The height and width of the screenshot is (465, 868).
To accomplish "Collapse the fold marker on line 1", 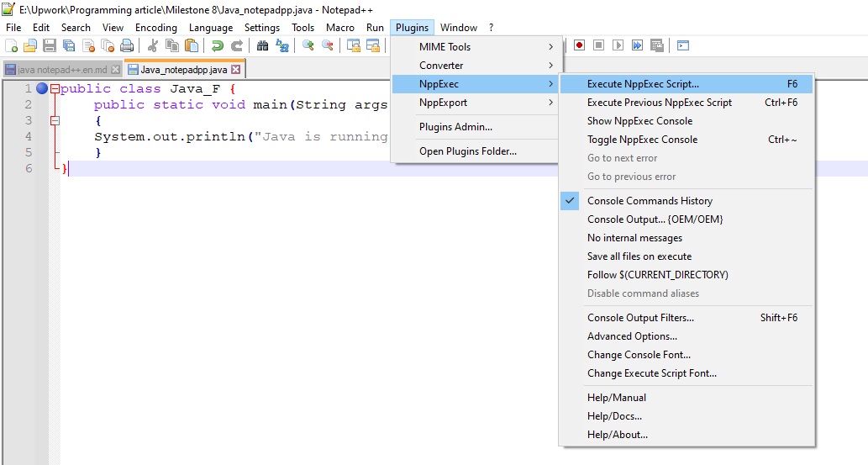I will pos(55,88).
